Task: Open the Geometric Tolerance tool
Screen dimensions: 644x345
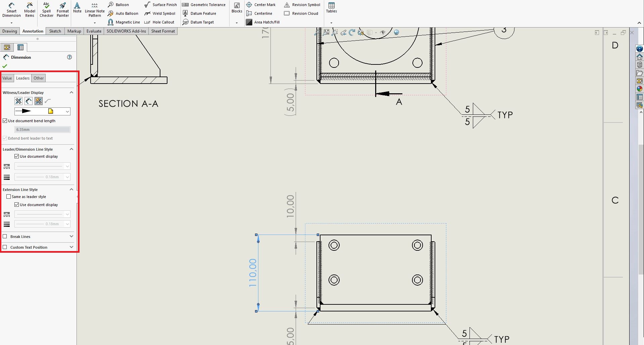Action: pos(204,5)
